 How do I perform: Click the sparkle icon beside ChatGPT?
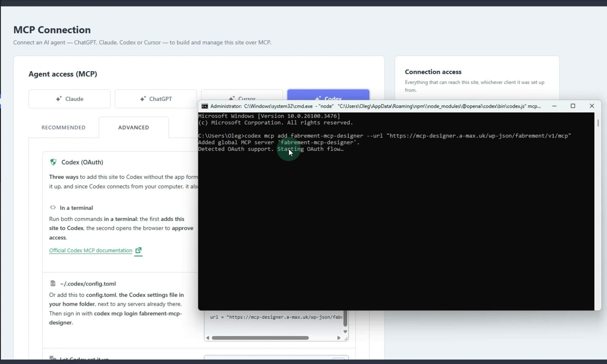142,99
